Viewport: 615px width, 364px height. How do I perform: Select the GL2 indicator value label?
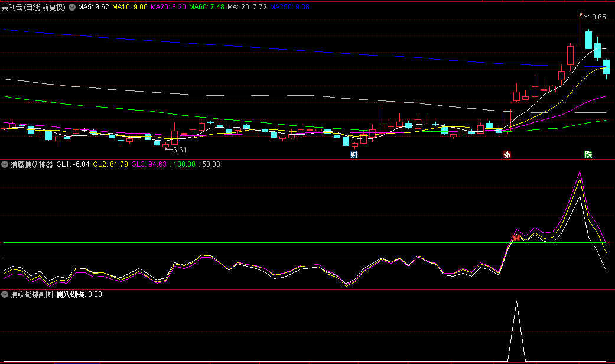110,164
